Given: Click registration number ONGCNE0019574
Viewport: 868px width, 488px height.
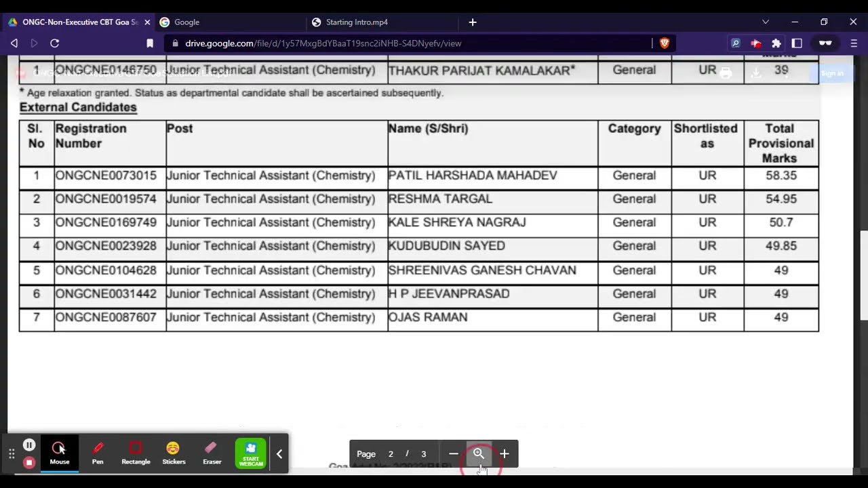Looking at the screenshot, I should [x=106, y=199].
